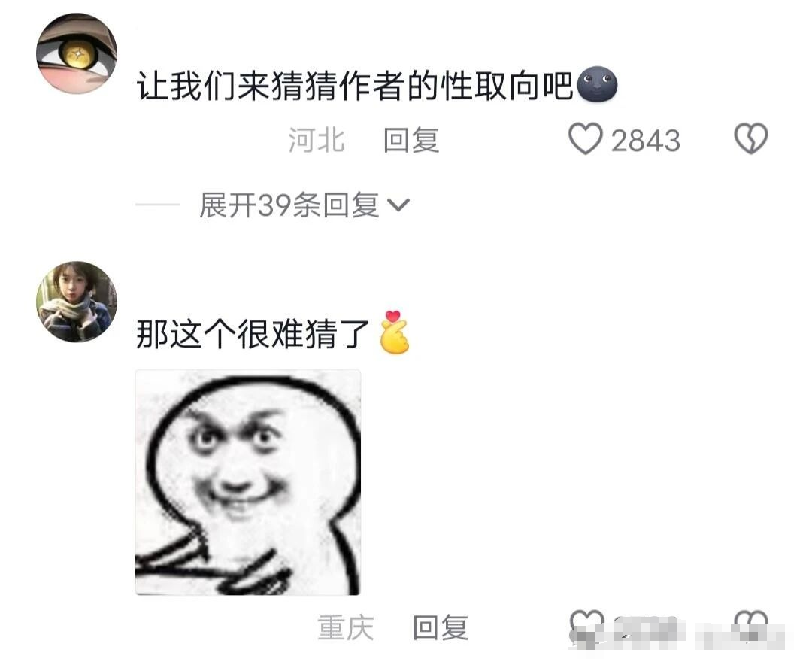Select the 重庆 location label

(345, 628)
